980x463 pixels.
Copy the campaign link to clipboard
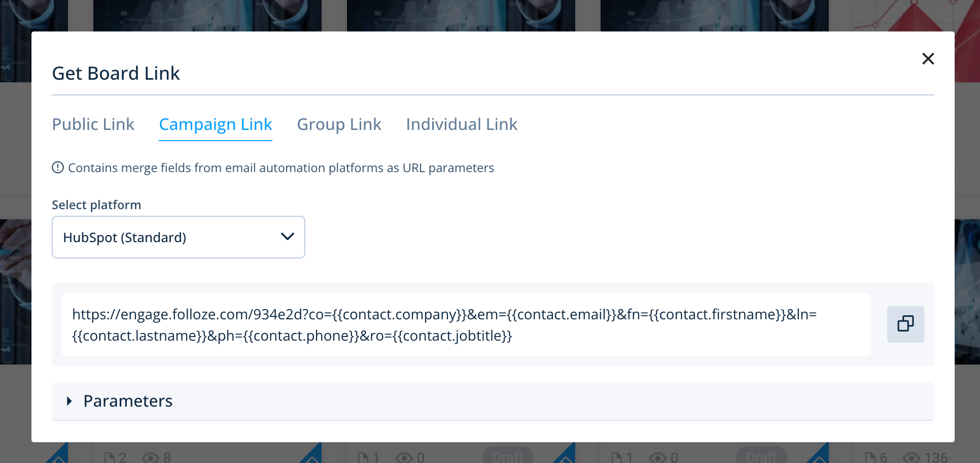pyautogui.click(x=905, y=324)
